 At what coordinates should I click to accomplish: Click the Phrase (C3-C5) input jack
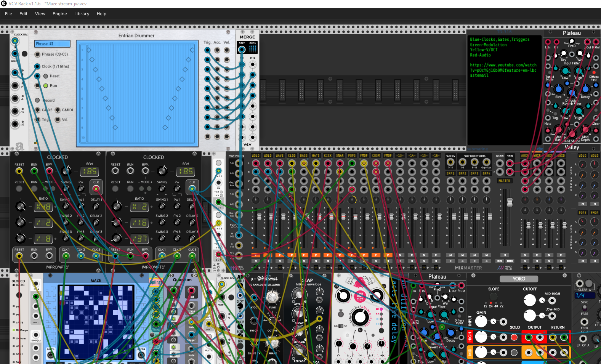tap(37, 54)
